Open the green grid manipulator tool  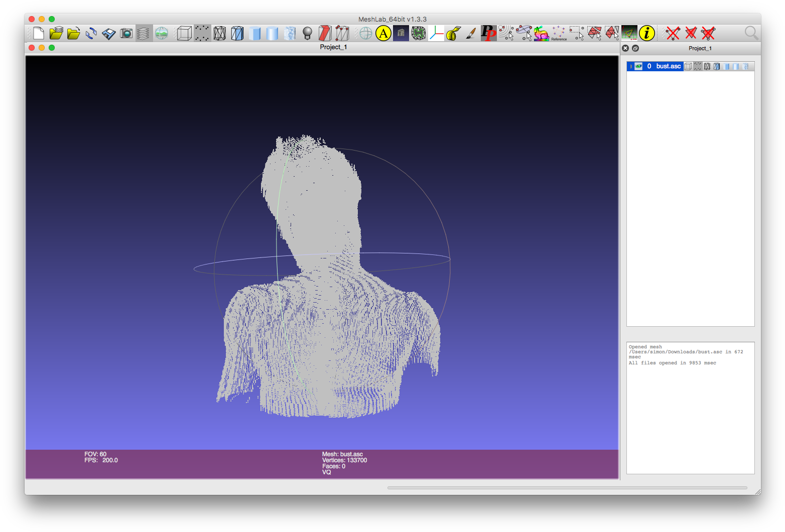pyautogui.click(x=629, y=34)
